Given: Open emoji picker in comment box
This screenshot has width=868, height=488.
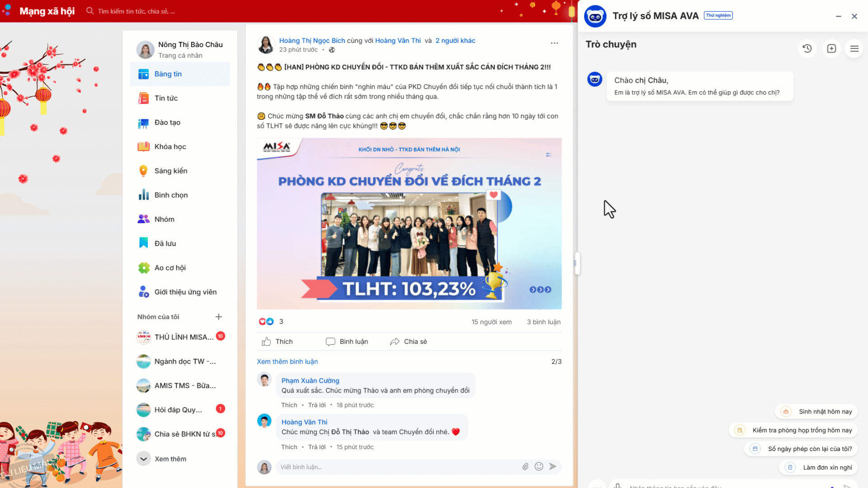Looking at the screenshot, I should (539, 466).
